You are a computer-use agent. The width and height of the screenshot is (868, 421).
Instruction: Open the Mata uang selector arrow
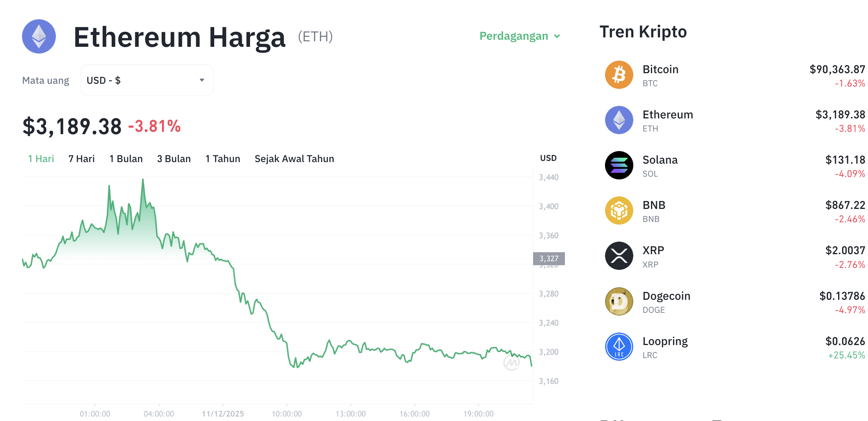click(x=202, y=80)
